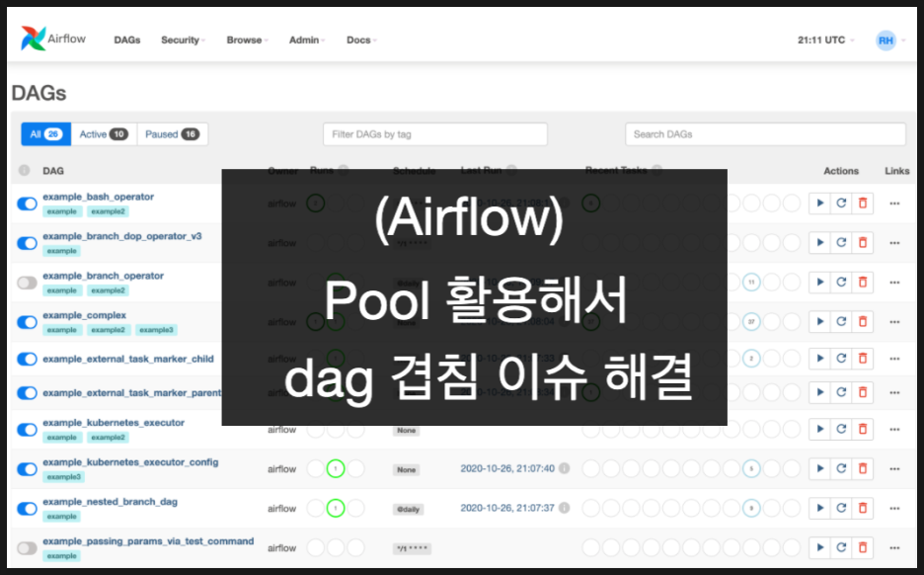Click the Search DAGs field
The height and width of the screenshot is (575, 924).
(765, 134)
